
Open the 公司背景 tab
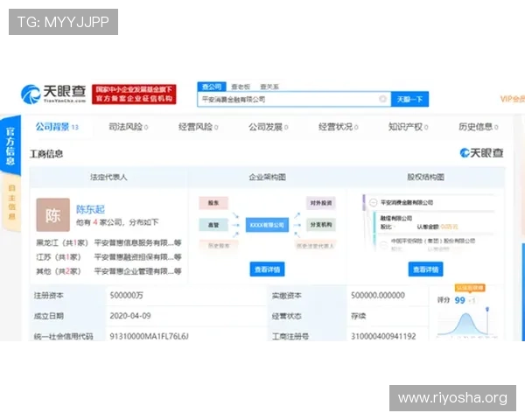(57, 127)
